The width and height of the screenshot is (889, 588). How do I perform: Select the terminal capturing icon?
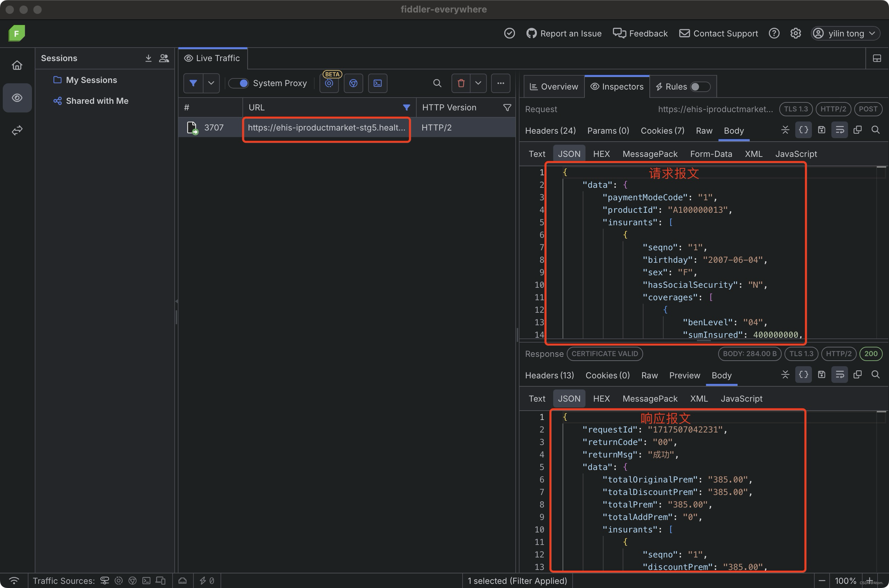click(x=378, y=83)
